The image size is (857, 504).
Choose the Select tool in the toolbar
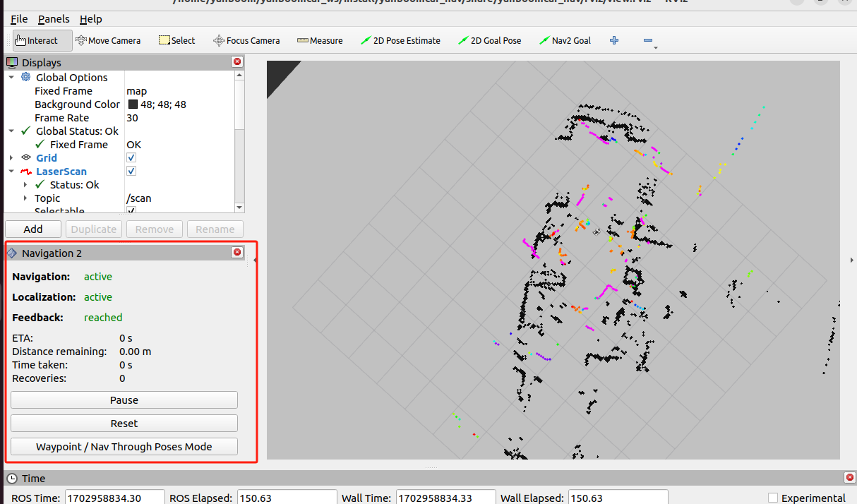[176, 40]
